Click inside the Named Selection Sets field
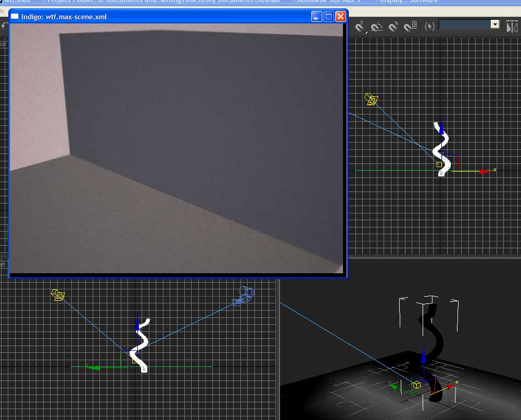521x420 pixels. click(x=464, y=24)
